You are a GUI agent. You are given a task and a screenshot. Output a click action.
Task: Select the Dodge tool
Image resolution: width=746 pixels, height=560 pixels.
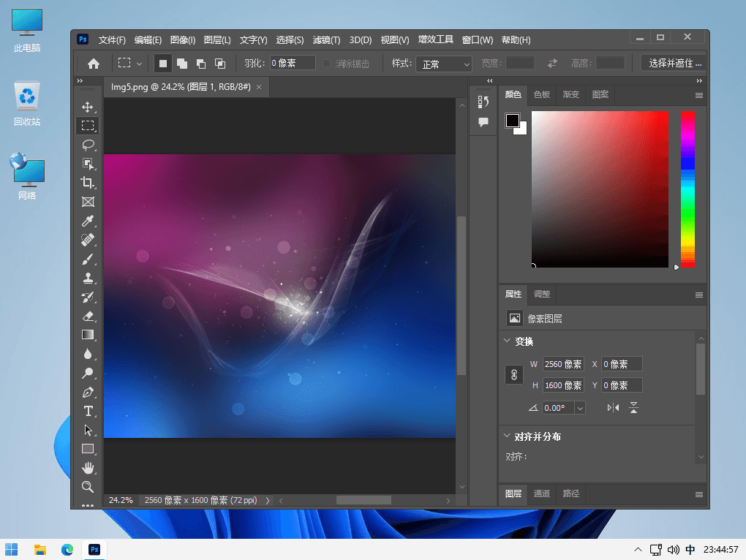88,373
